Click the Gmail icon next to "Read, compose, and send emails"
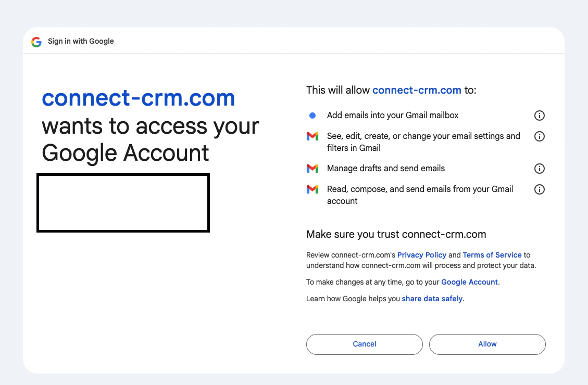The height and width of the screenshot is (385, 588). coord(312,189)
